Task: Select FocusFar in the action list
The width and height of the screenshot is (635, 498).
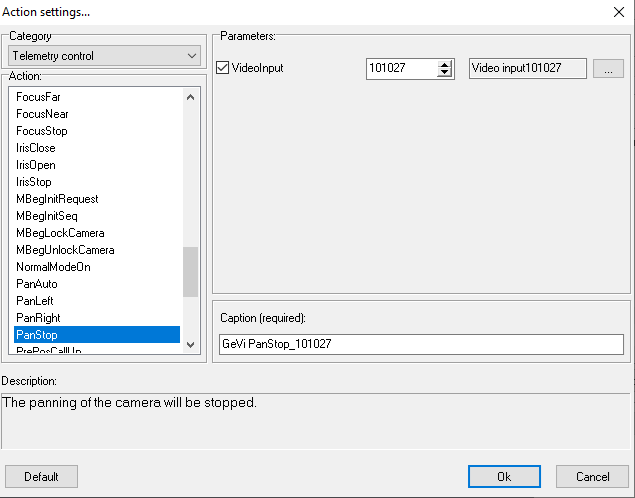Action: coord(38,97)
